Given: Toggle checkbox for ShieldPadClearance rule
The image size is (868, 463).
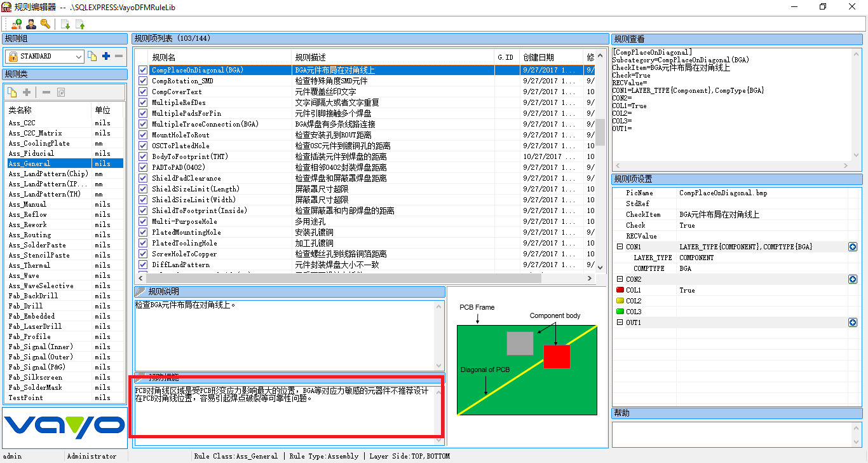Looking at the screenshot, I should click(x=143, y=178).
